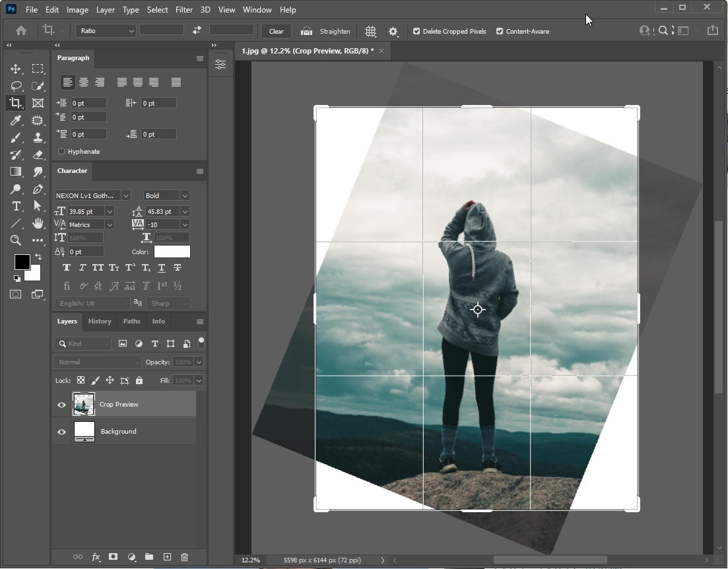Viewport: 728px width, 569px height.
Task: Select the Clone Stamp tool
Action: pyautogui.click(x=38, y=138)
